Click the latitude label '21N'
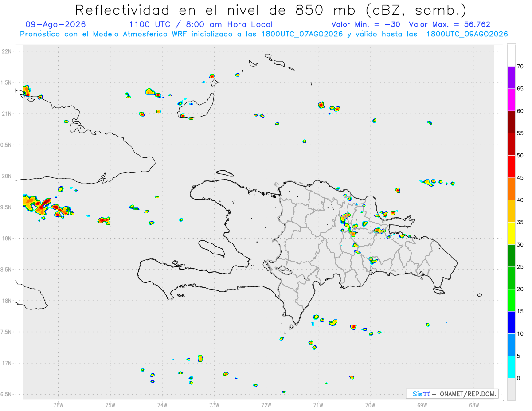This screenshot has height=411, width=532. click(x=8, y=114)
